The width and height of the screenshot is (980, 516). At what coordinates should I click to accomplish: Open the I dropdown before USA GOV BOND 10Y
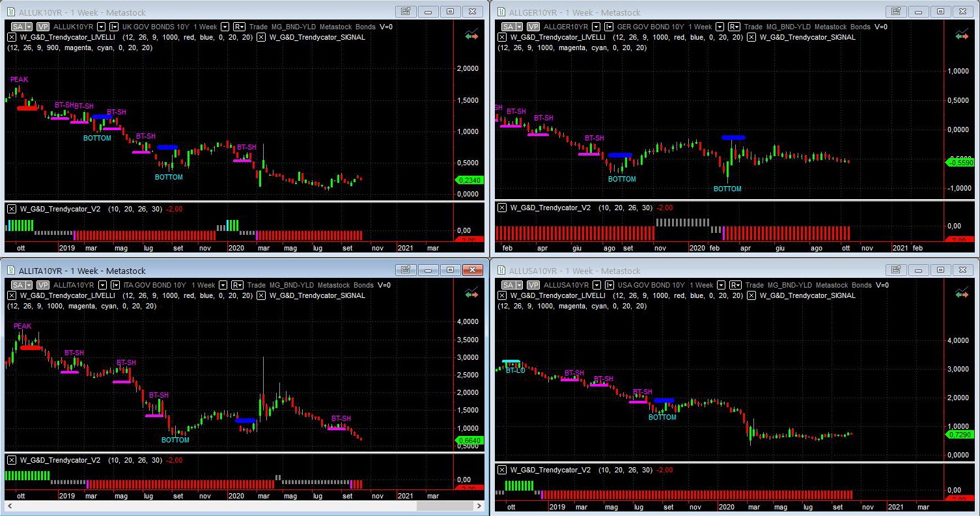(609, 285)
